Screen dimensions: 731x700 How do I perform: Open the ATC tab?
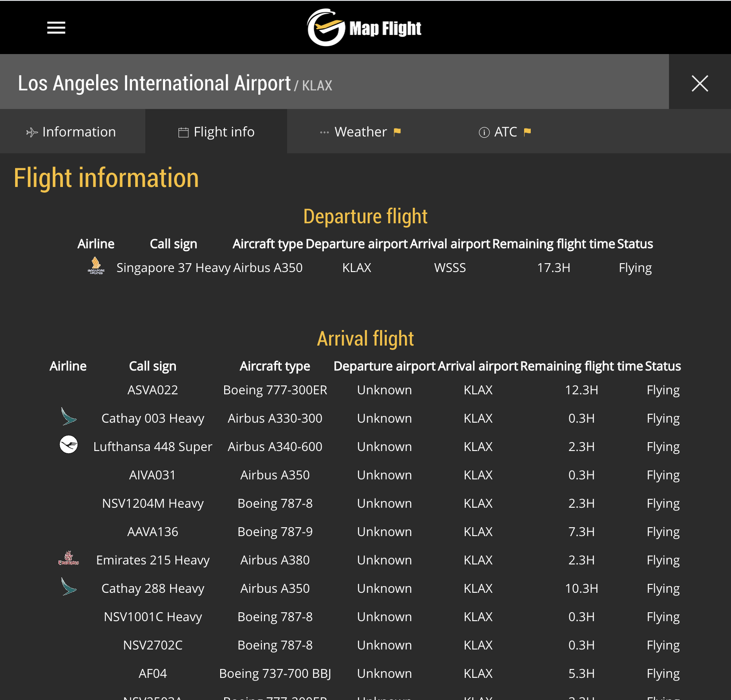tap(504, 132)
